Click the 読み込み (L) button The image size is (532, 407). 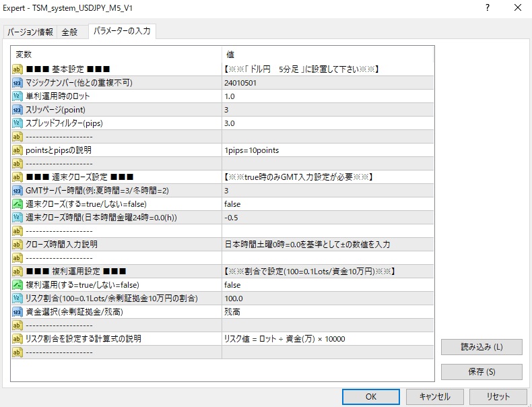point(481,347)
